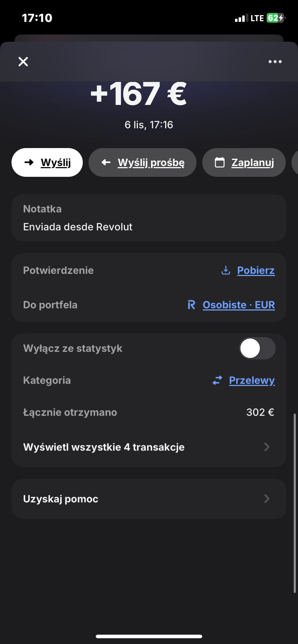Toggle the Wyłącz ze statystyk switch
298x644 pixels.
pyautogui.click(x=257, y=348)
